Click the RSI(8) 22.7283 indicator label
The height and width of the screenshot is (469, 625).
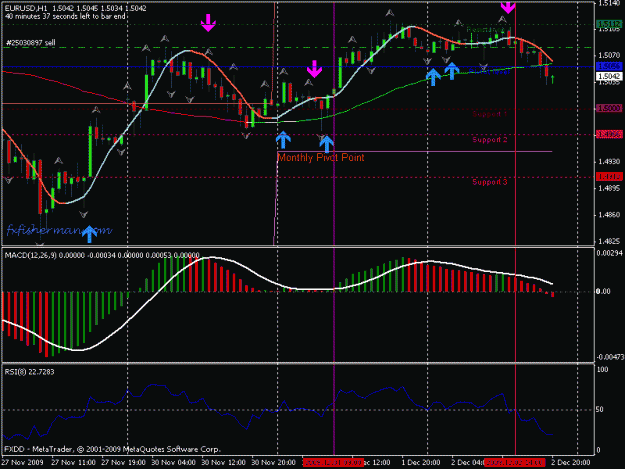pos(29,372)
